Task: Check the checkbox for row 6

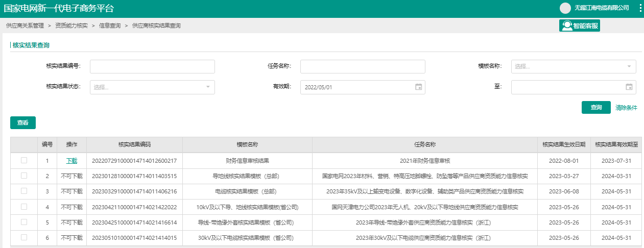Action: 24,237
